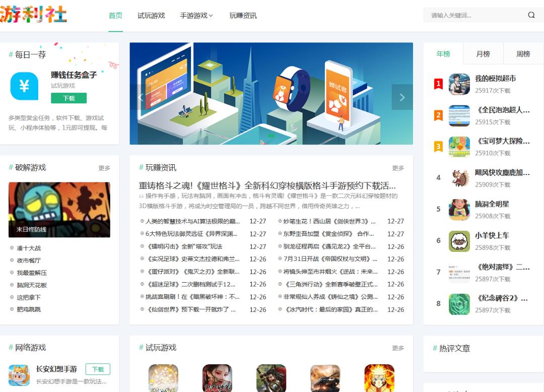Open the 《耀世格斗》 headline article link
This screenshot has width=544, height=392.
point(267,185)
